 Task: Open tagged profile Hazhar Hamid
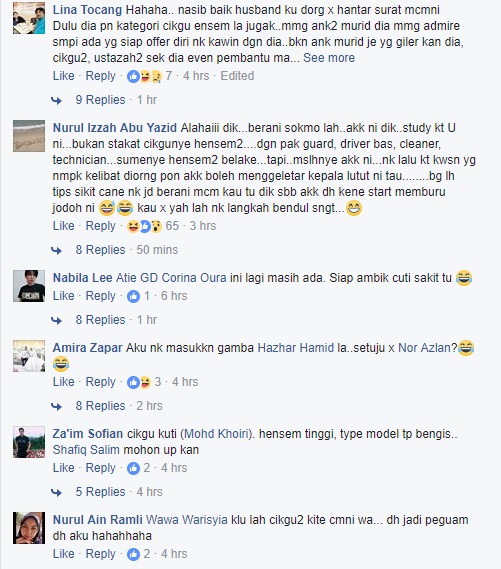pos(295,348)
